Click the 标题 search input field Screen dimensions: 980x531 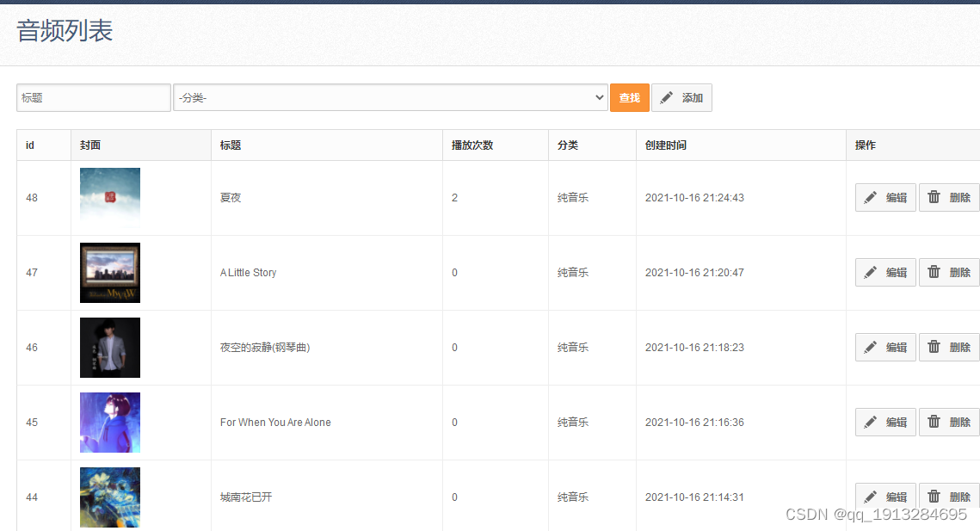pos(94,97)
